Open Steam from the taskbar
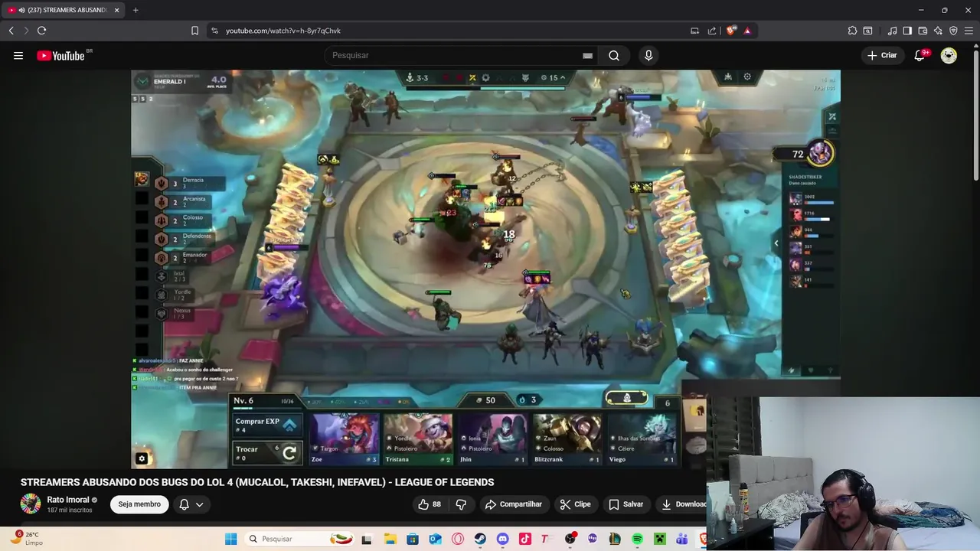The image size is (980, 551). [480, 539]
